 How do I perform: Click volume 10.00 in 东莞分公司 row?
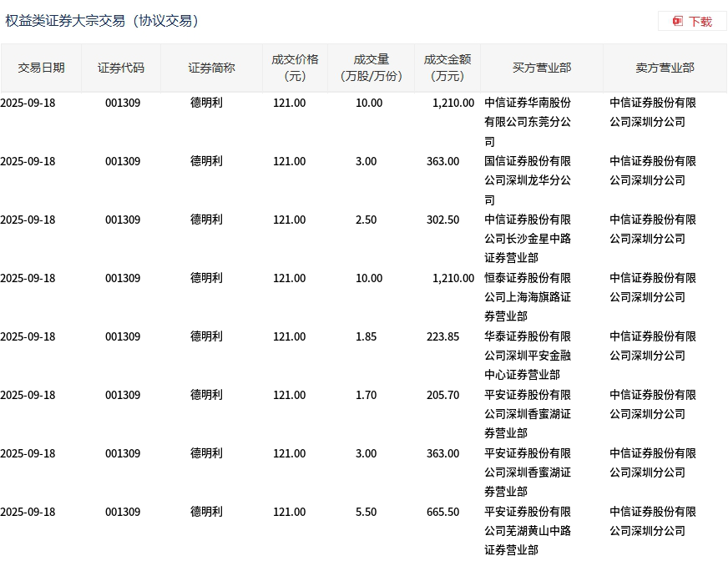(x=369, y=103)
